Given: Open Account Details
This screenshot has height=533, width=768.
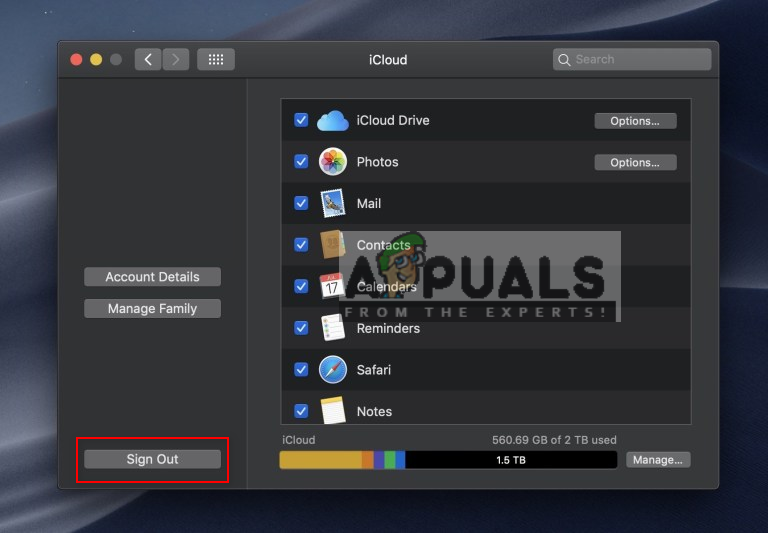Looking at the screenshot, I should [152, 277].
